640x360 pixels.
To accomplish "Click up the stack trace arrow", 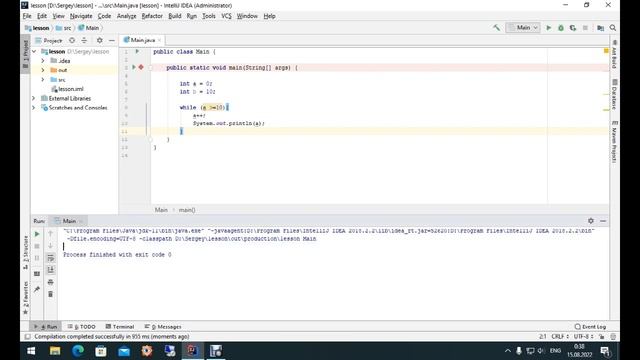I will [x=51, y=233].
